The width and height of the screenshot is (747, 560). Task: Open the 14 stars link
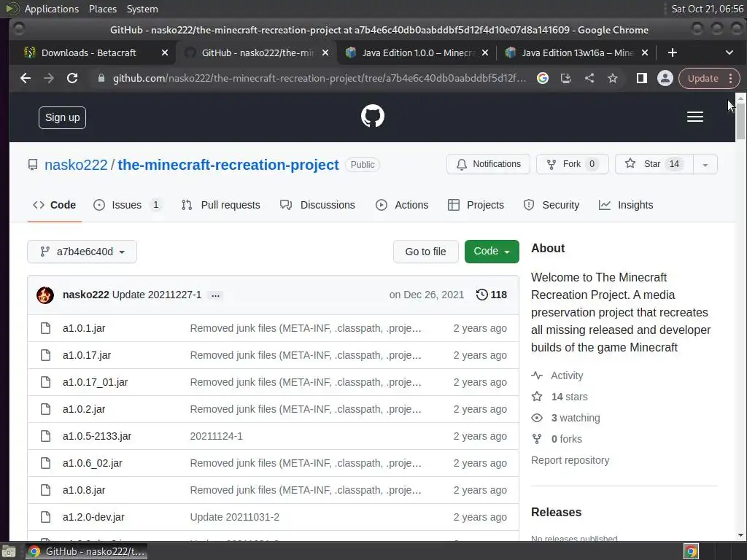pos(569,397)
